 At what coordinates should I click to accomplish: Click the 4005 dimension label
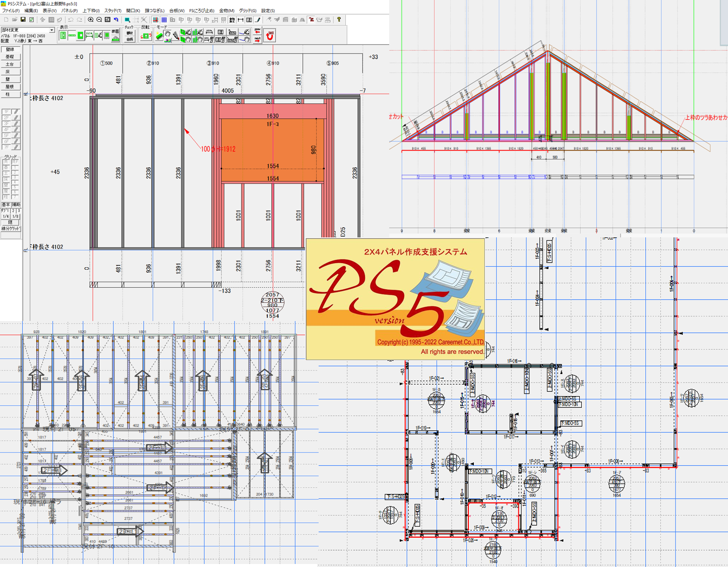tap(228, 91)
